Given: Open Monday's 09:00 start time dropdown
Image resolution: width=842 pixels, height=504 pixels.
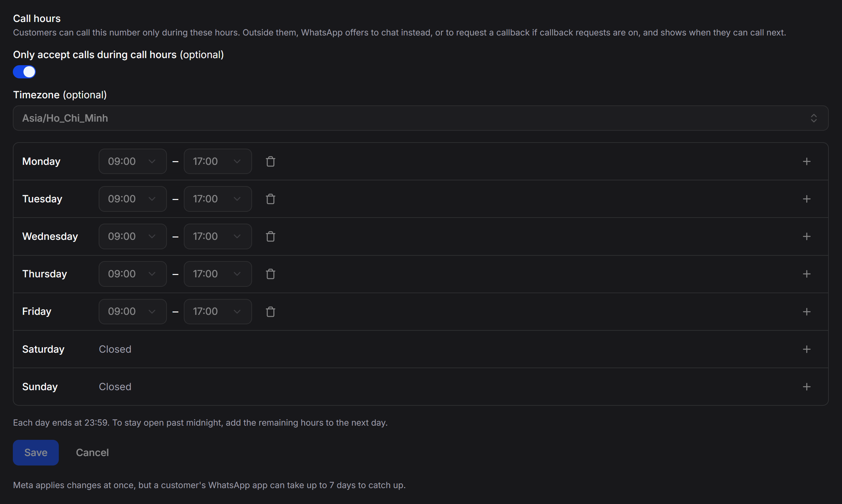Looking at the screenshot, I should click(132, 161).
